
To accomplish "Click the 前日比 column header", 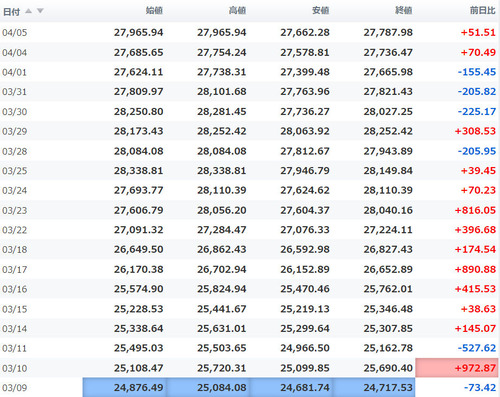I will tap(483, 11).
